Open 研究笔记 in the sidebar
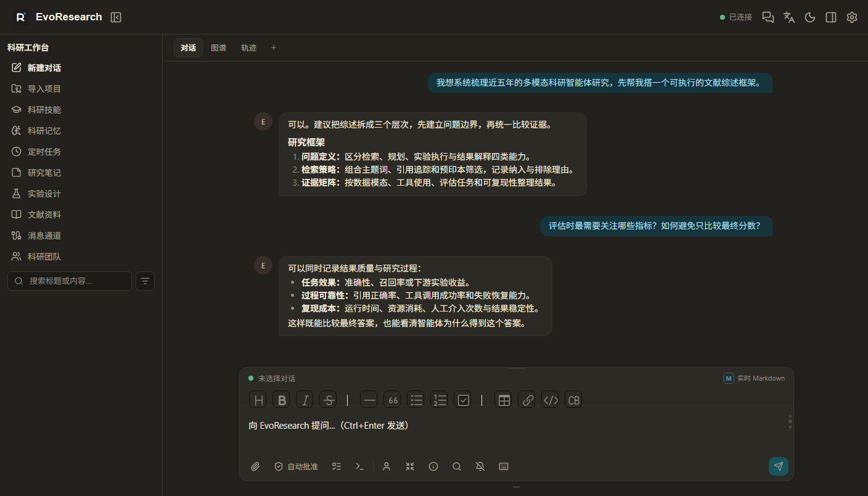Image resolution: width=868 pixels, height=496 pixels. [x=81, y=173]
